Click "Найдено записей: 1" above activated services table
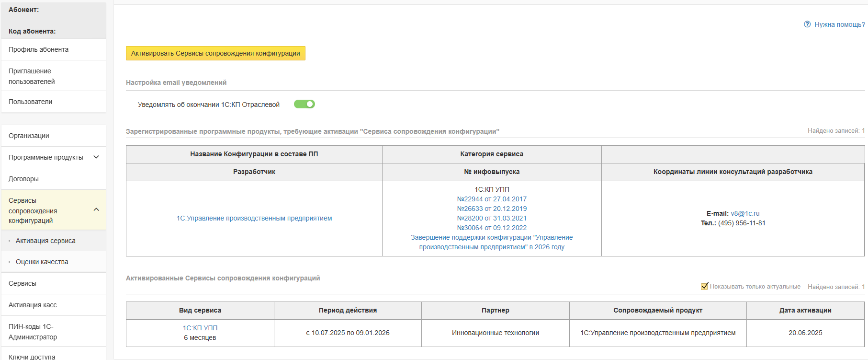868x360 pixels. pos(836,287)
